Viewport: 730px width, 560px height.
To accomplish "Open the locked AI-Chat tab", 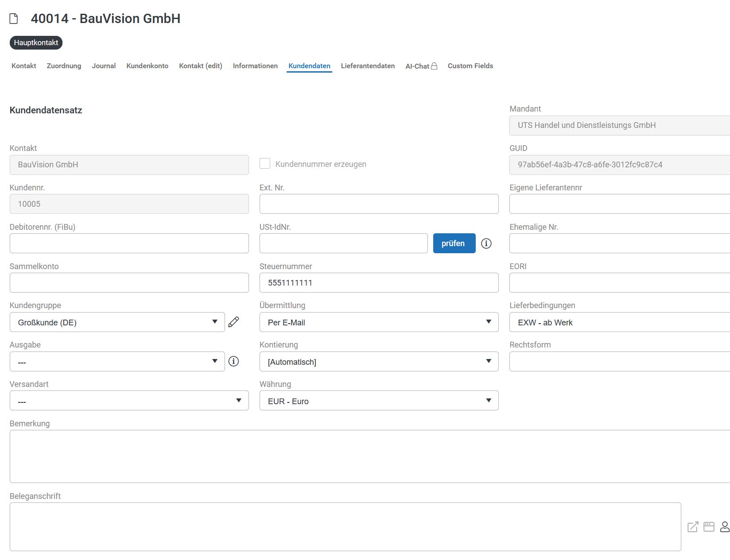I will pos(421,66).
